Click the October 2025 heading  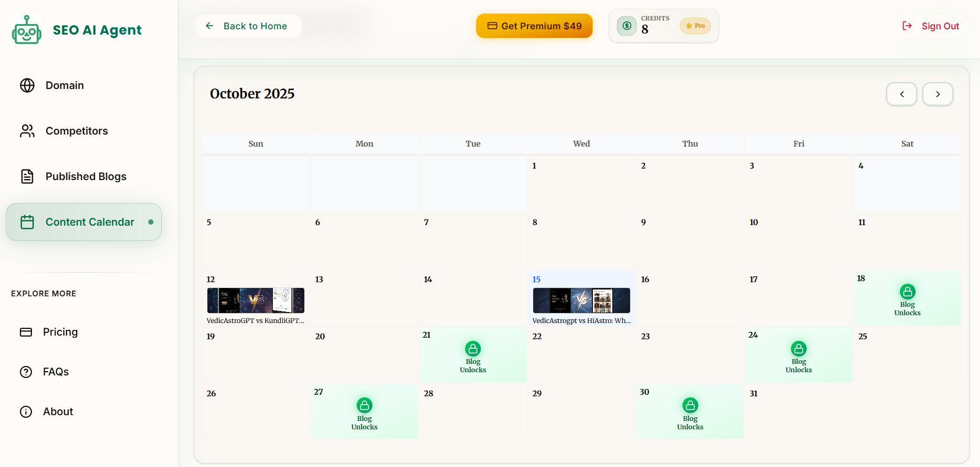click(x=252, y=94)
